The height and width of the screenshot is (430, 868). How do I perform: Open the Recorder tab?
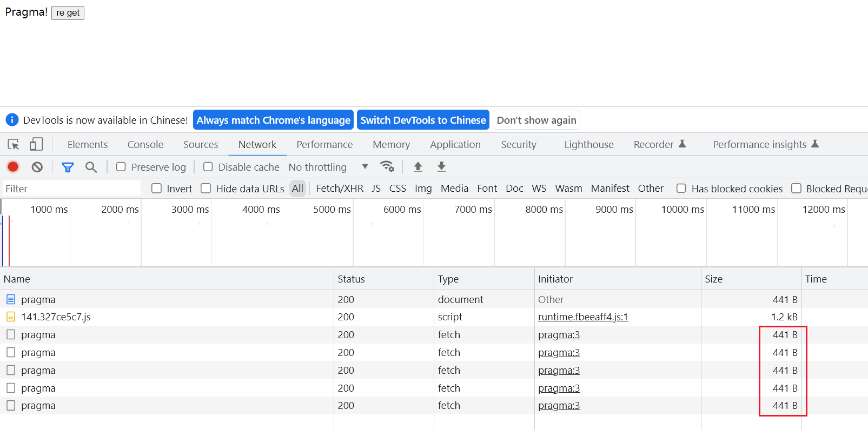[653, 144]
